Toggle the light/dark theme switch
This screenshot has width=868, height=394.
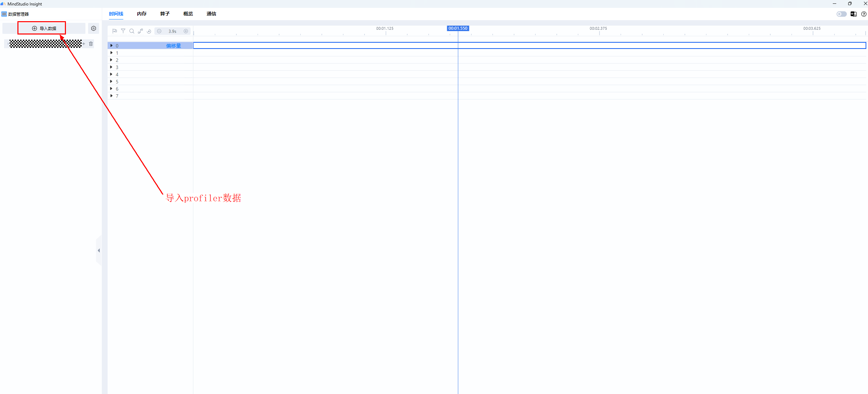[841, 14]
